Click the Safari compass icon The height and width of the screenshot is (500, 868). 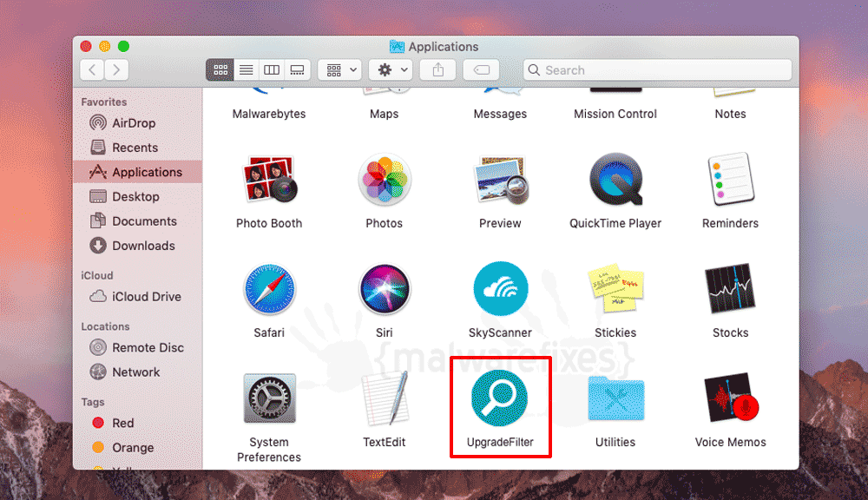270,289
